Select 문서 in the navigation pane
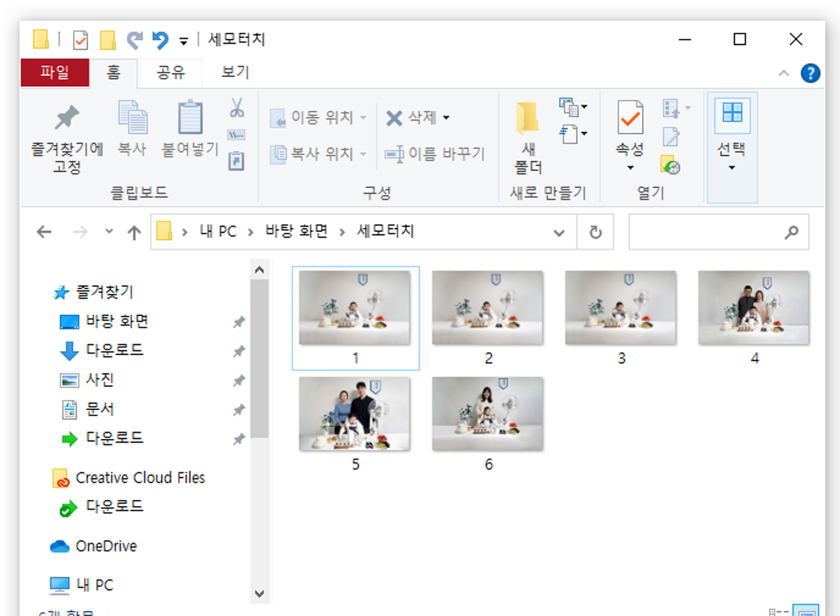840x616 pixels. pos(99,410)
